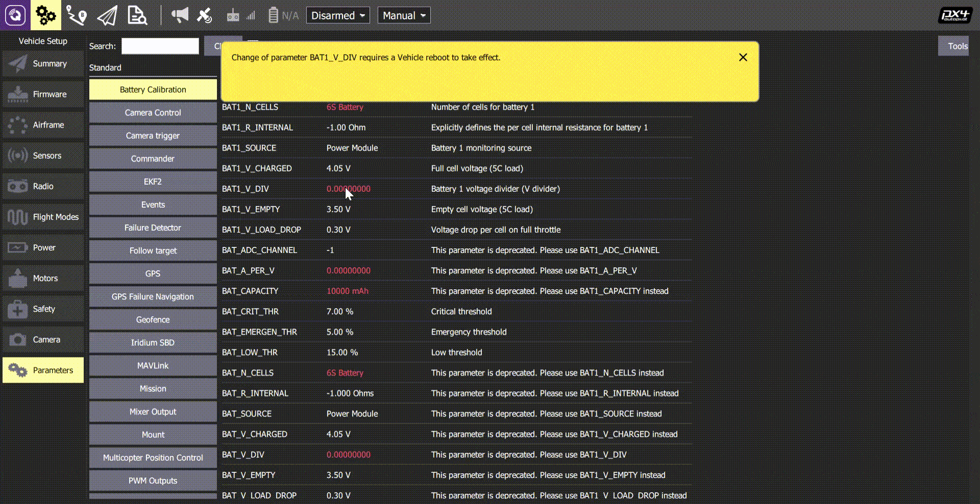Open the Safety setup page
The width and height of the screenshot is (980, 504).
point(43,309)
